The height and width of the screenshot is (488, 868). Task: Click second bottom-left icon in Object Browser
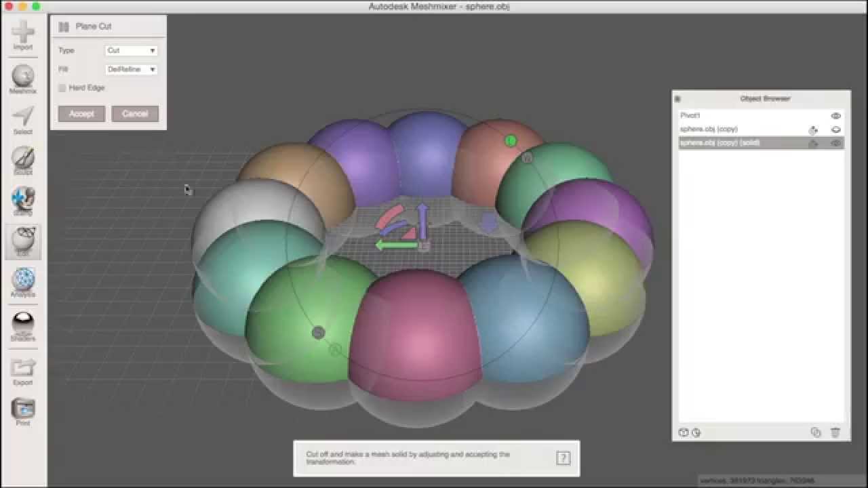tap(696, 432)
